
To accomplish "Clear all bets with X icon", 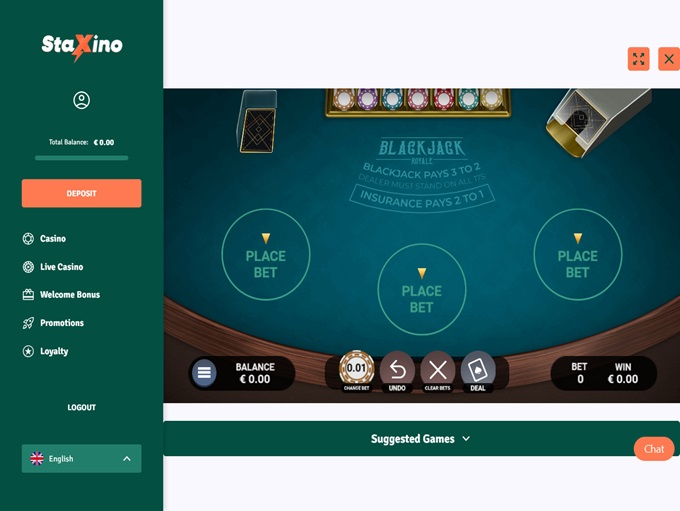I will pyautogui.click(x=438, y=372).
